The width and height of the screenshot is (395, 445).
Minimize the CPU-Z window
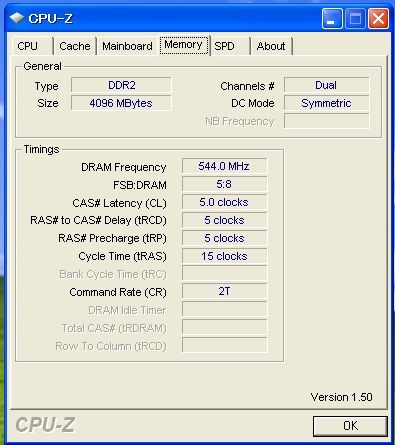(x=332, y=18)
